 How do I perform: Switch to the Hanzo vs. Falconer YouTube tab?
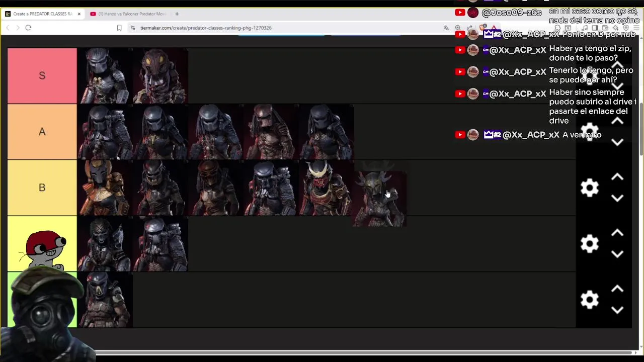point(130,14)
